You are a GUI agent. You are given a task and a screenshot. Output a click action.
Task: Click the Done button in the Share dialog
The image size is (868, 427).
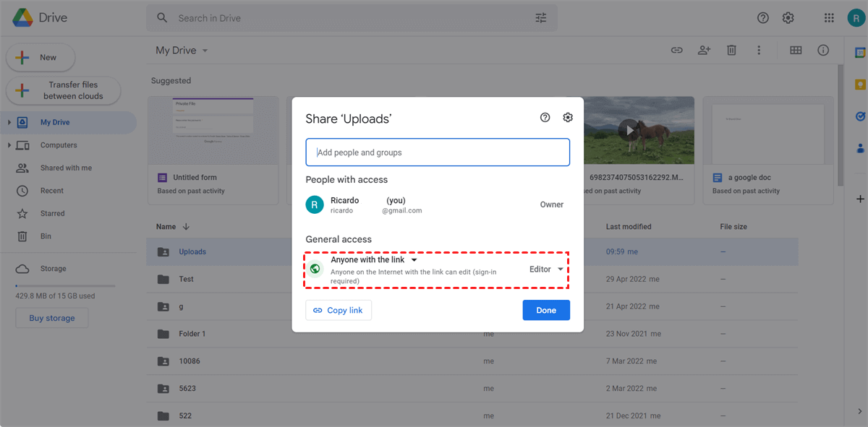pos(546,310)
